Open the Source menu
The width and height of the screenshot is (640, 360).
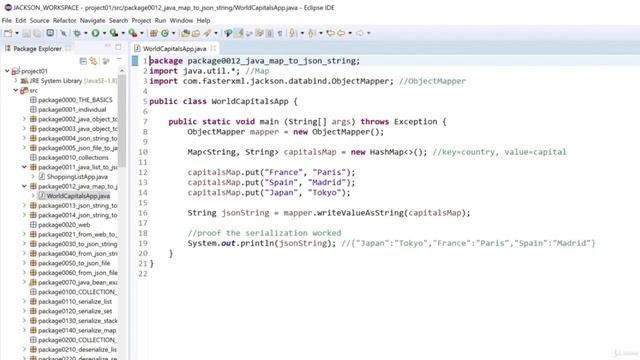pos(39,20)
